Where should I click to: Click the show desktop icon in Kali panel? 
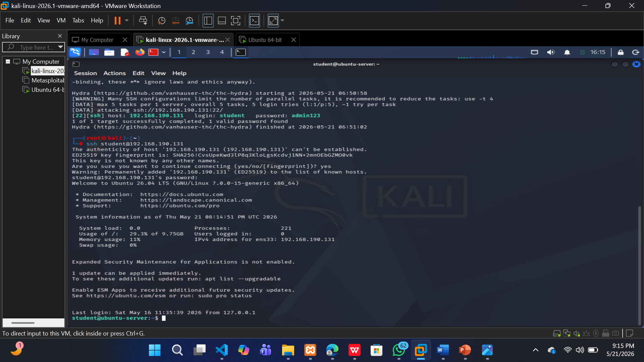coord(94,52)
